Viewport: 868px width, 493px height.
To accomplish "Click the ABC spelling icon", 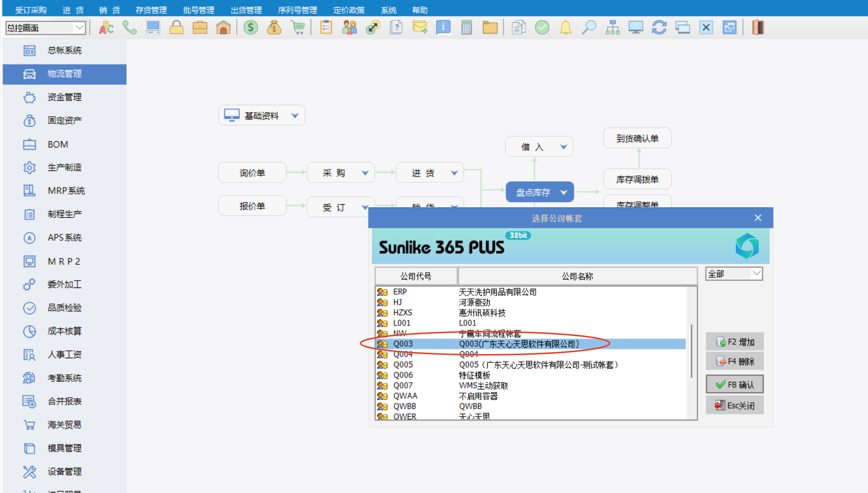I will (106, 27).
